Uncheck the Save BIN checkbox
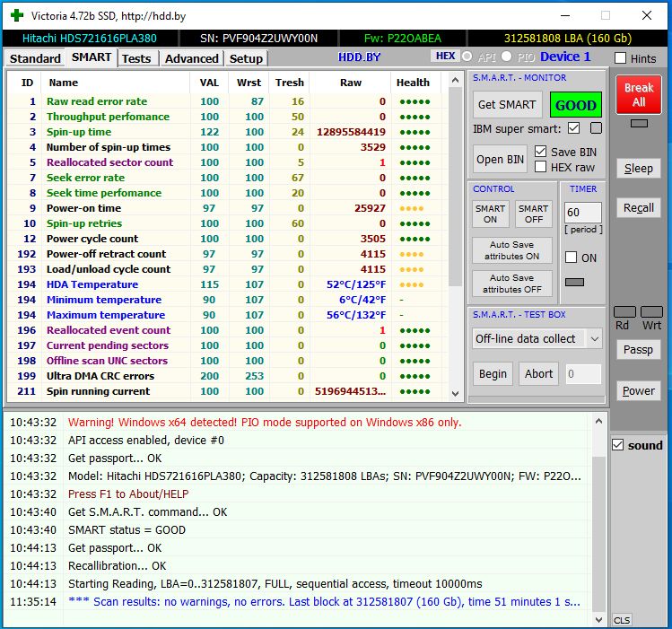 tap(540, 152)
